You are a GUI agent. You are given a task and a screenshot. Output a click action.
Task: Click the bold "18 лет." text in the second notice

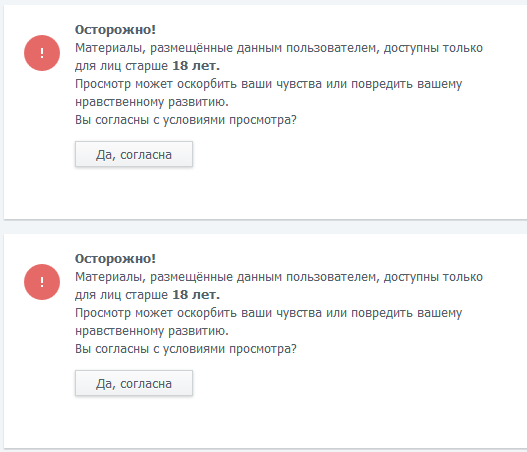tap(196, 294)
